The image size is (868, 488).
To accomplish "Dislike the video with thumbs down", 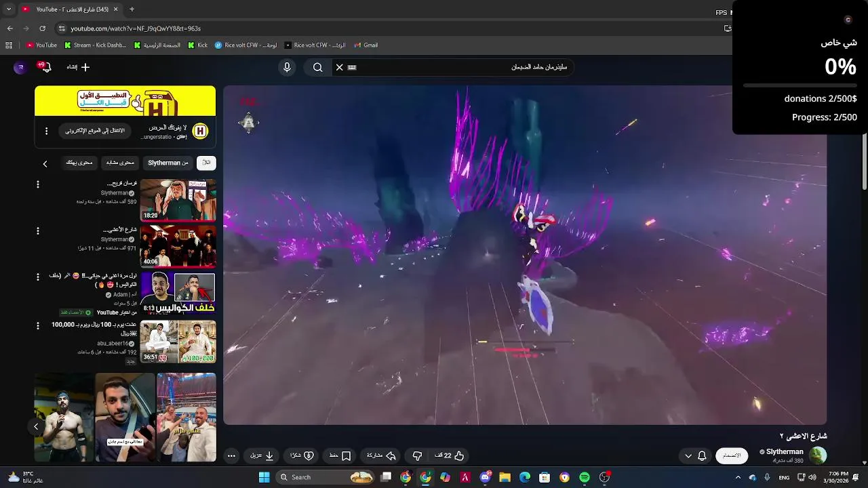I will coord(417,455).
